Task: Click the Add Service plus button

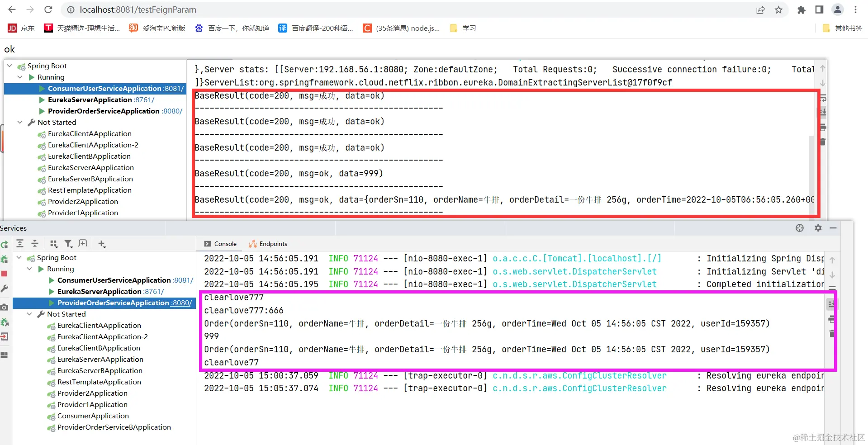Action: tap(102, 244)
